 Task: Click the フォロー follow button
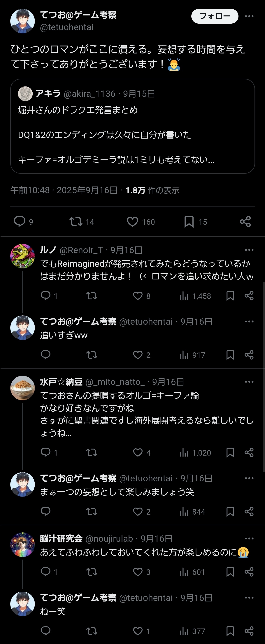point(215,16)
